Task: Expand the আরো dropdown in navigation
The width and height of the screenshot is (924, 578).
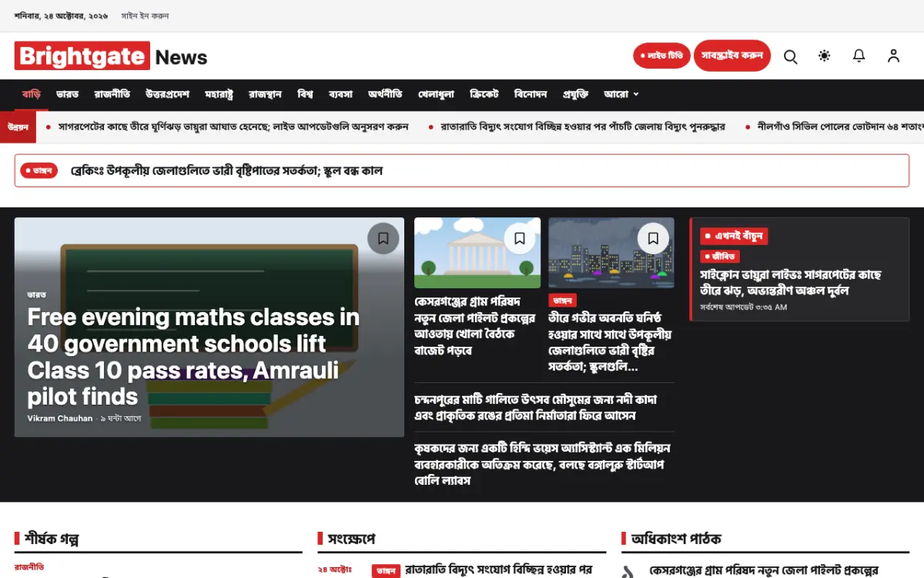Action: [621, 94]
